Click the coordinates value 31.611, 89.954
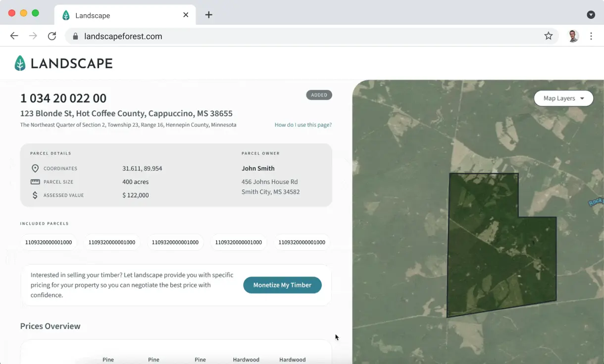 pos(142,168)
